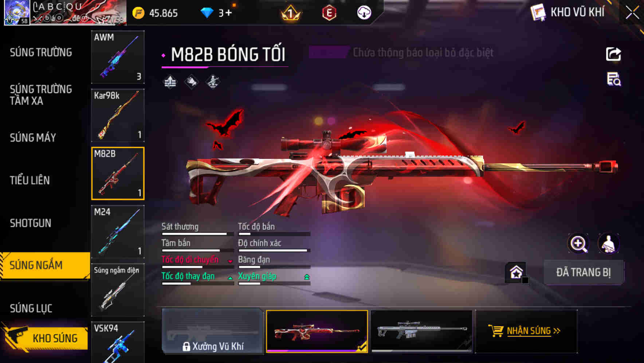Viewport: 644px width, 363px height.
Task: Select the Kar98k weapon thumbnail
Action: pyautogui.click(x=118, y=115)
